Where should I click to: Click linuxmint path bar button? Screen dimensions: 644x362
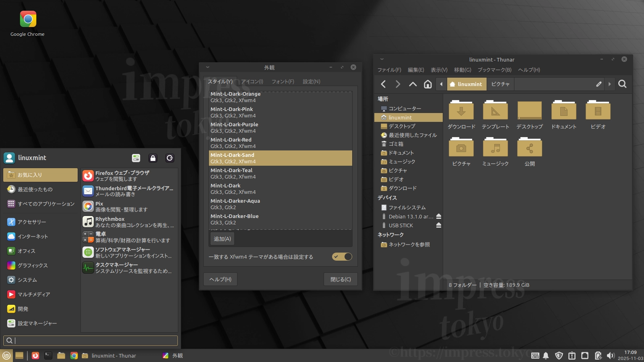tap(467, 84)
